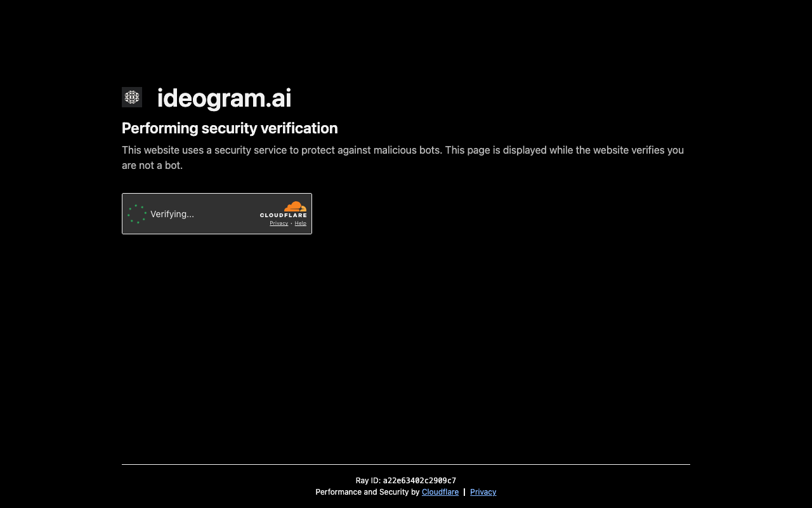Viewport: 812px width, 508px height.
Task: Open the footer Privacy link
Action: pos(483,492)
